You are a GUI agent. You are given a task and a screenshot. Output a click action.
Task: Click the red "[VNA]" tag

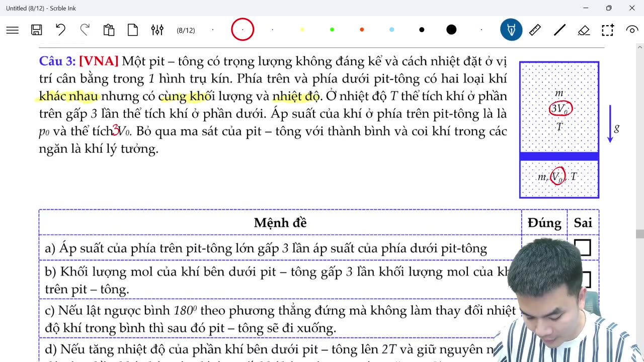click(99, 61)
